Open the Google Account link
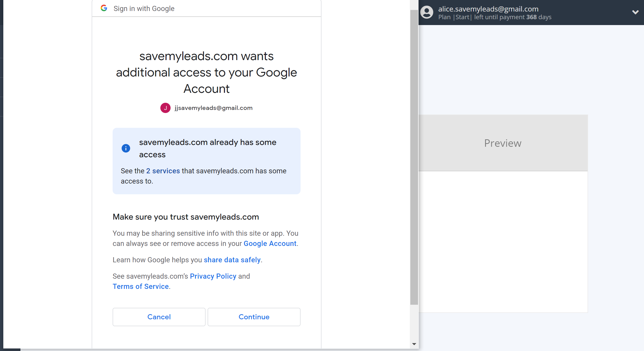This screenshot has width=644, height=351. coord(270,243)
